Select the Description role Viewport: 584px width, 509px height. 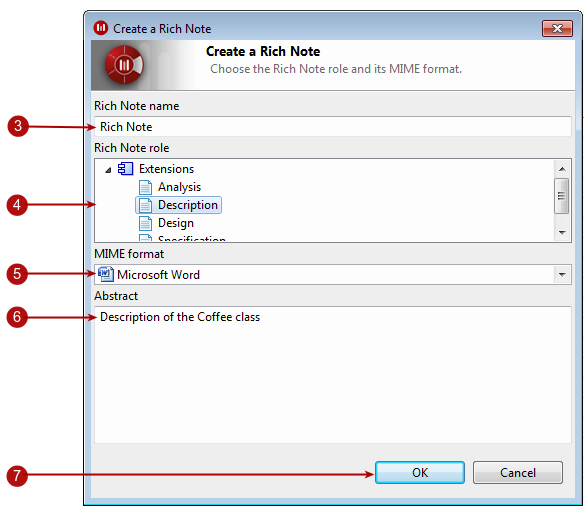pos(188,205)
